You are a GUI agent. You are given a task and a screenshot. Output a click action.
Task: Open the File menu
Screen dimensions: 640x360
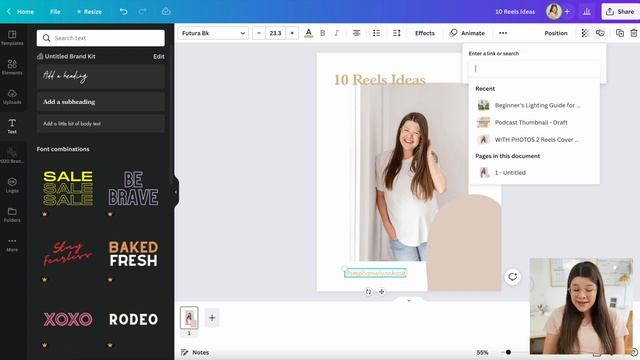click(x=55, y=11)
